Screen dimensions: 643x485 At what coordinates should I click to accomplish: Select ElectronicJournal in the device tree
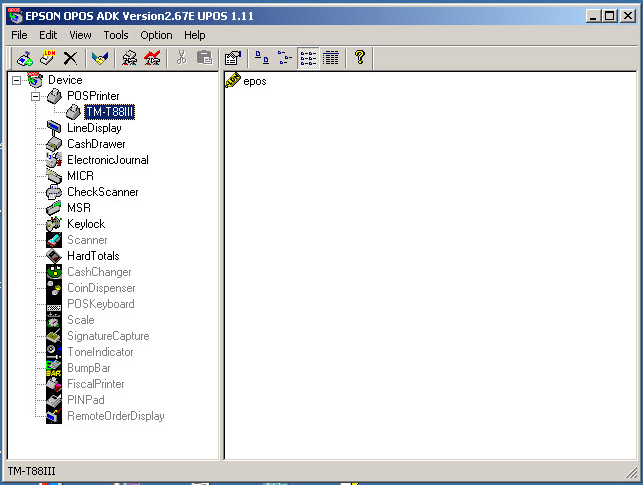click(x=108, y=160)
